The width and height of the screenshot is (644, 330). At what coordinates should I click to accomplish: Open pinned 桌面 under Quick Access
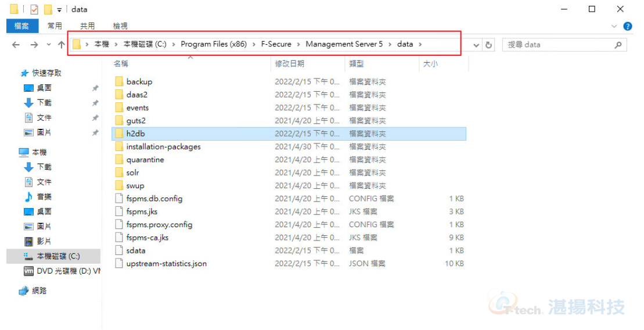pyautogui.click(x=44, y=88)
